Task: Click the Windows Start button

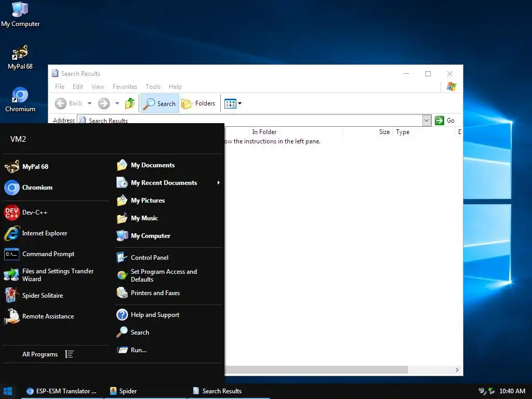Action: pos(8,391)
